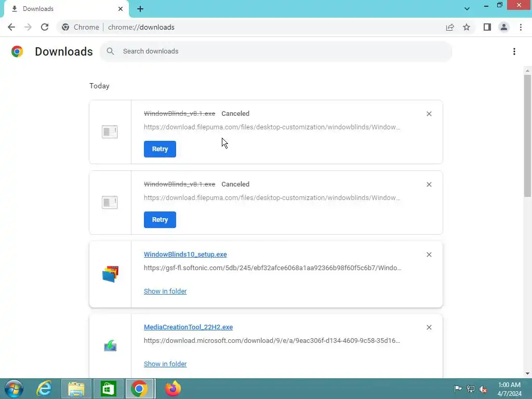532x399 pixels.
Task: Click the MediaCreationTool_22H2.exe file icon
Action: (110, 345)
